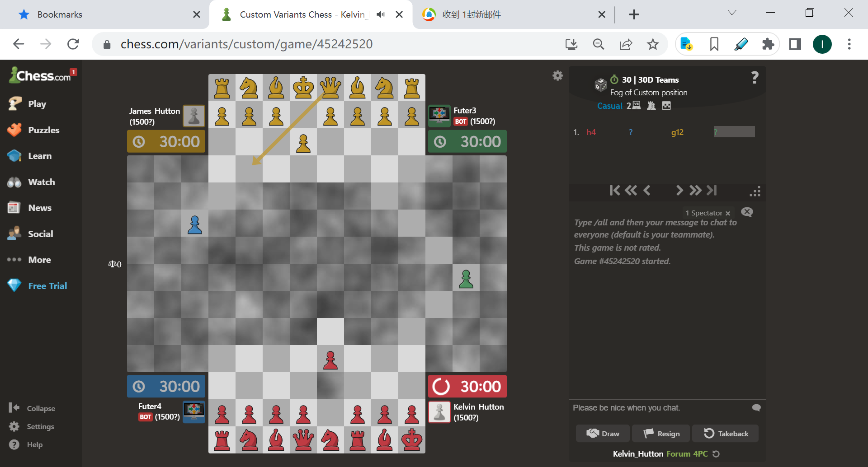Image resolution: width=868 pixels, height=467 pixels.
Task: Select the red queen piece
Action: 303,440
